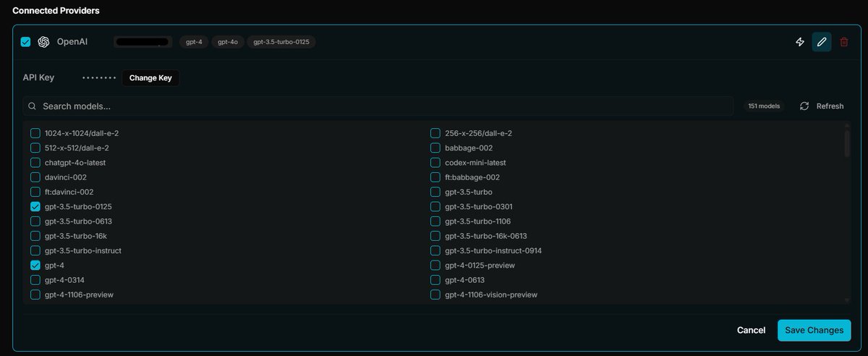Image resolution: width=868 pixels, height=356 pixels.
Task: Click the magnifier icon in search field
Action: click(32, 106)
